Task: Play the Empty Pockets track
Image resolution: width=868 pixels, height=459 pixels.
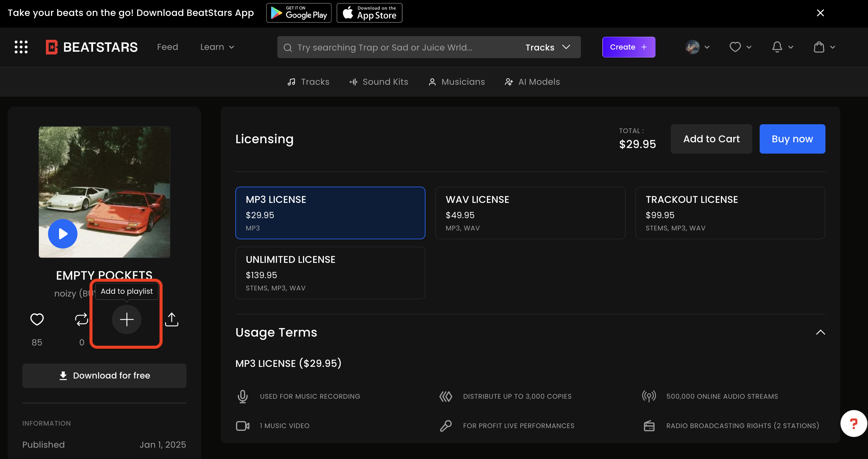Action: [63, 233]
